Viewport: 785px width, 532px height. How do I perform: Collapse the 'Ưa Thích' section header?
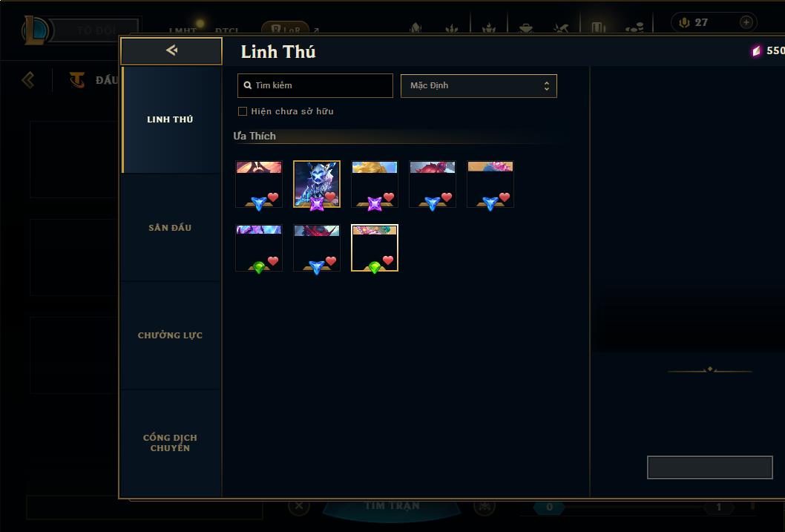click(254, 136)
